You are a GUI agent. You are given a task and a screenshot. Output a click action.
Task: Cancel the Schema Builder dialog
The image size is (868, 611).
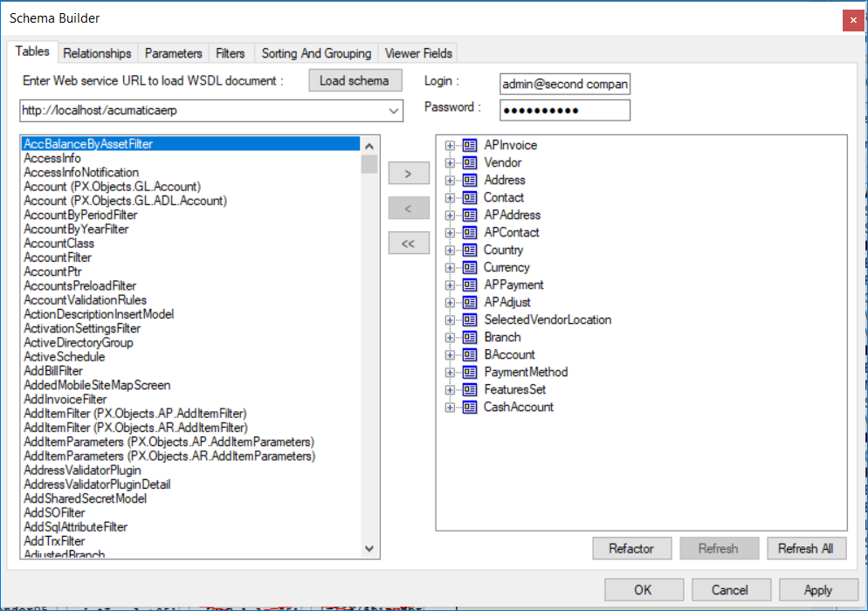[731, 590]
